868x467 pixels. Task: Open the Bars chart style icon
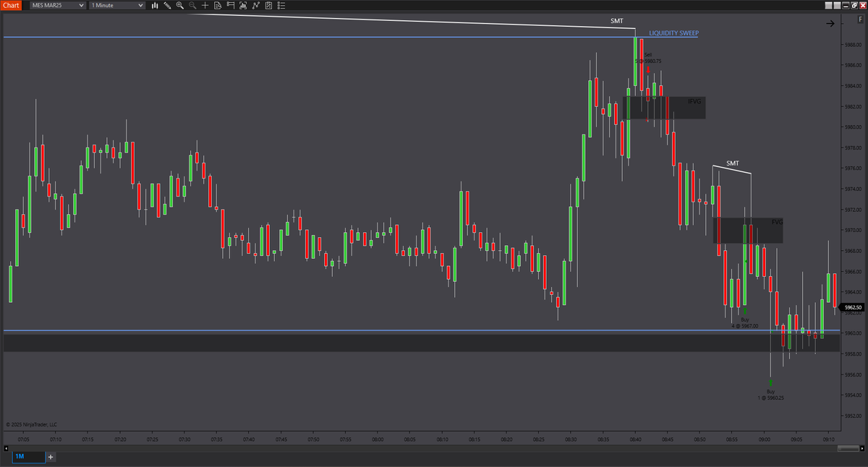[155, 5]
